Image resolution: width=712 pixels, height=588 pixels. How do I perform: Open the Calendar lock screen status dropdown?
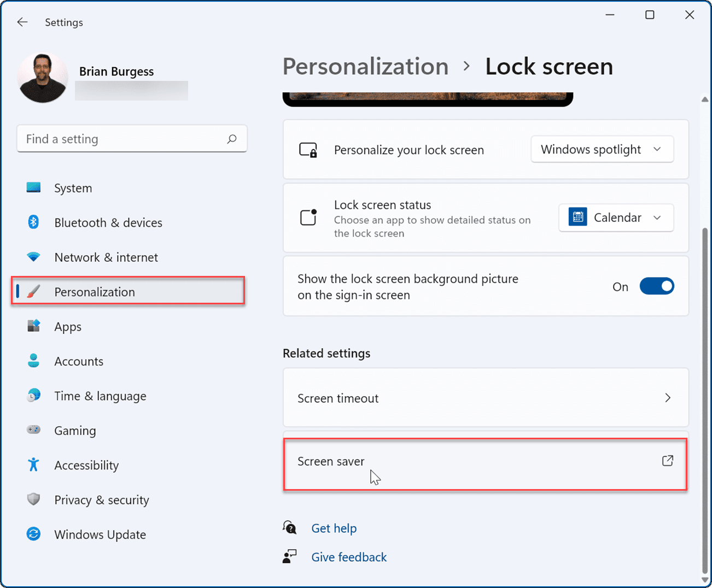(616, 217)
